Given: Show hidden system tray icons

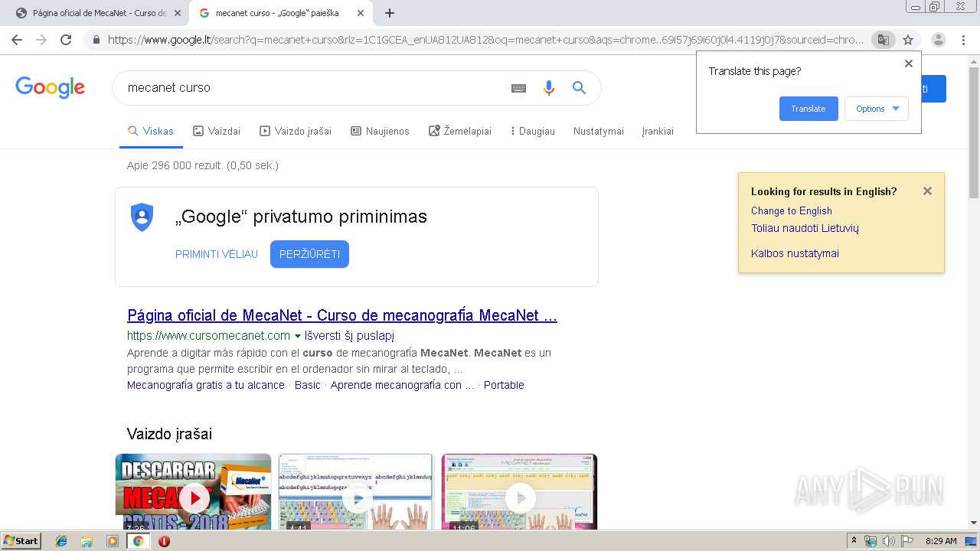Looking at the screenshot, I should point(854,541).
